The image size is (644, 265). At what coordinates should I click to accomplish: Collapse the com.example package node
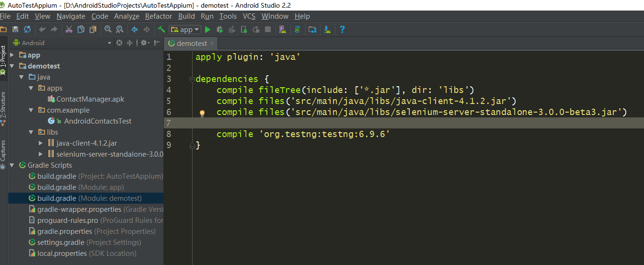31,110
